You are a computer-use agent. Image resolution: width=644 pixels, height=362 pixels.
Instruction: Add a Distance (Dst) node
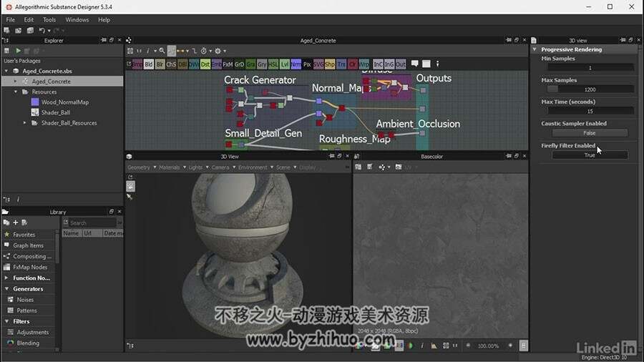coord(205,64)
